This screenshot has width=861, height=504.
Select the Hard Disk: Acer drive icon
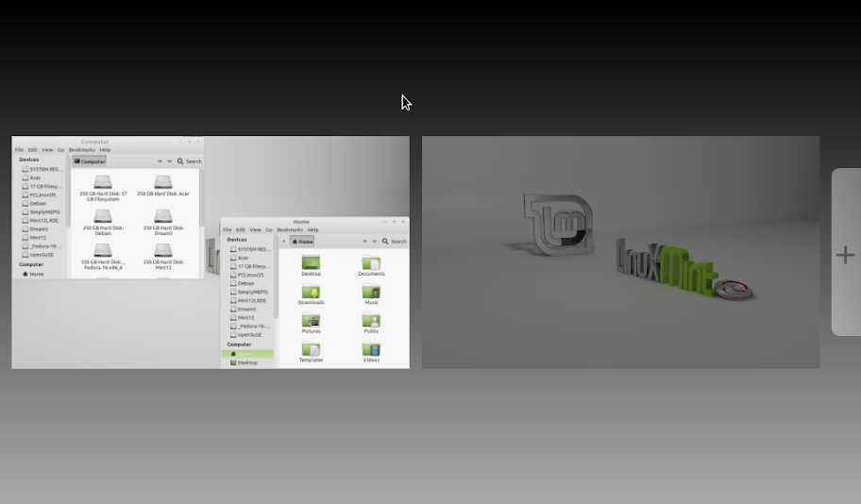tap(163, 186)
